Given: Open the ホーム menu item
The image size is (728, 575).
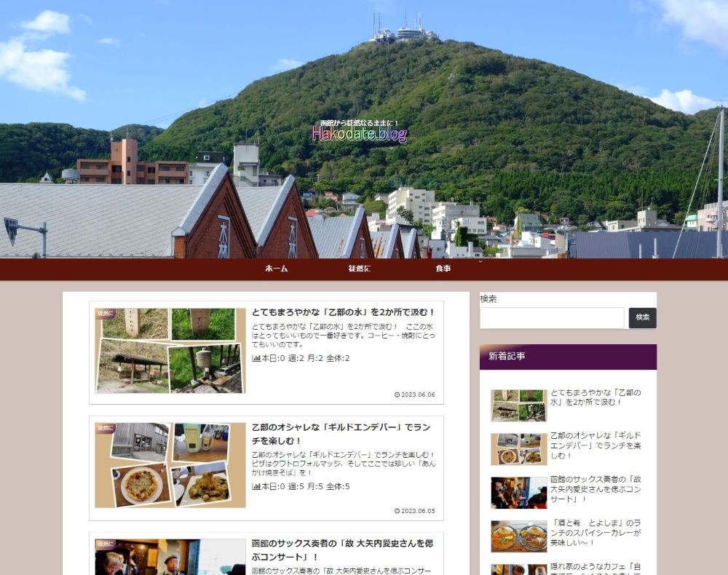Looking at the screenshot, I should click(276, 269).
